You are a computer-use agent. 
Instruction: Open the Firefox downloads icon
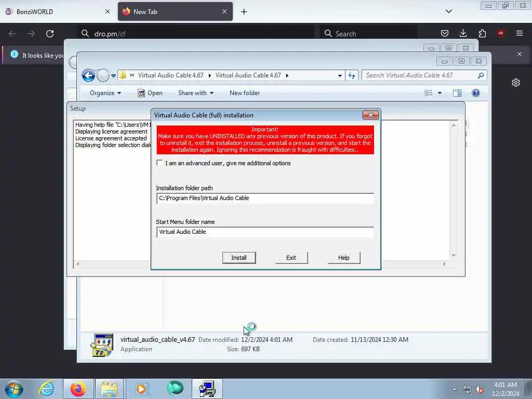[x=463, y=33]
